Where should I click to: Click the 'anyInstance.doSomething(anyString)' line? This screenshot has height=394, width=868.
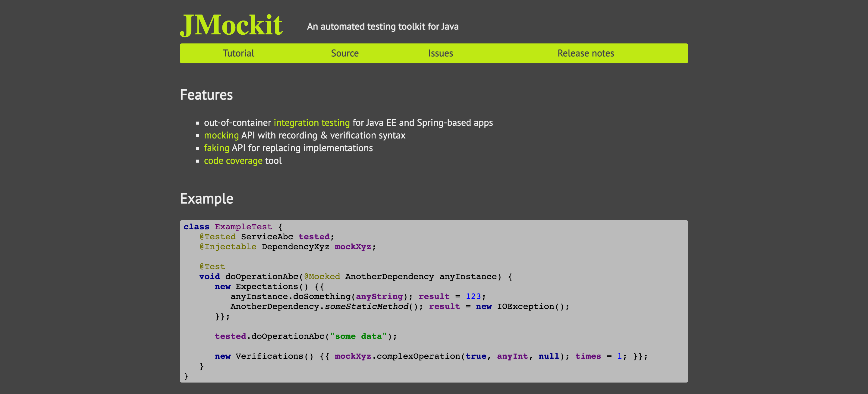coord(358,297)
